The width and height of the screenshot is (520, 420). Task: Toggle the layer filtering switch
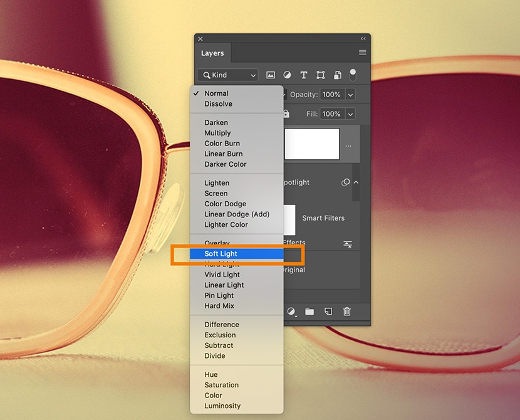click(353, 75)
